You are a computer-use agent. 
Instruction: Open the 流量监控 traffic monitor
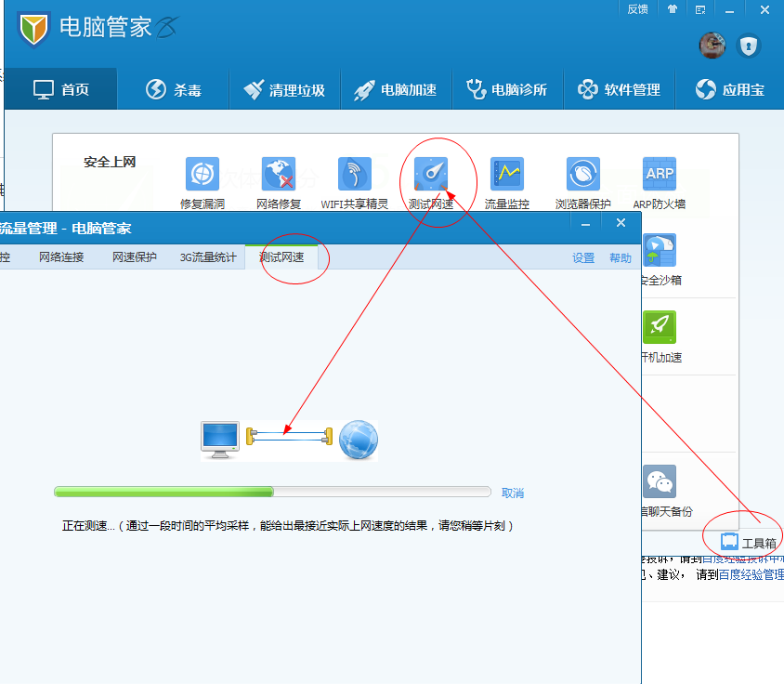click(x=506, y=175)
